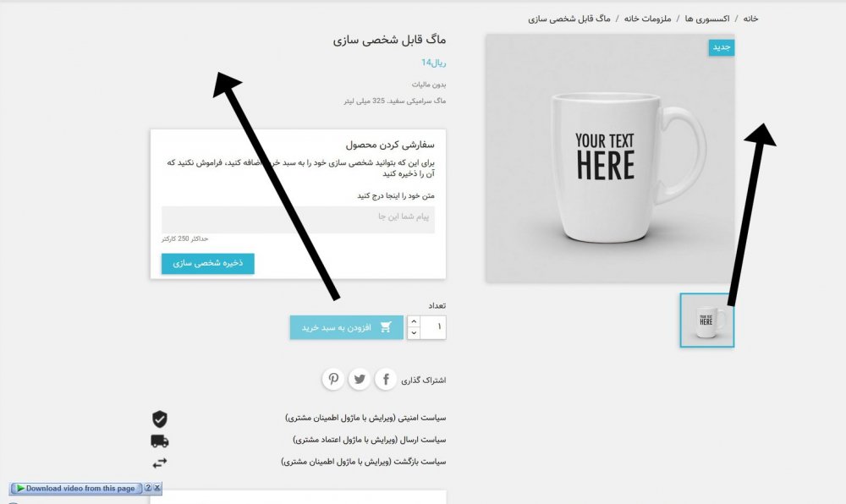This screenshot has width=846, height=504.
Task: Increase quantity with up arrow
Action: [414, 321]
